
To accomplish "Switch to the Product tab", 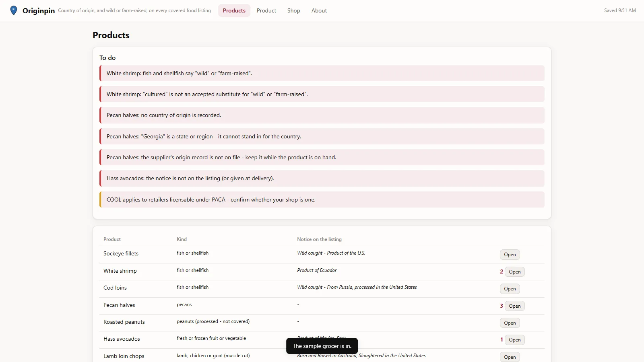I will pyautogui.click(x=266, y=10).
